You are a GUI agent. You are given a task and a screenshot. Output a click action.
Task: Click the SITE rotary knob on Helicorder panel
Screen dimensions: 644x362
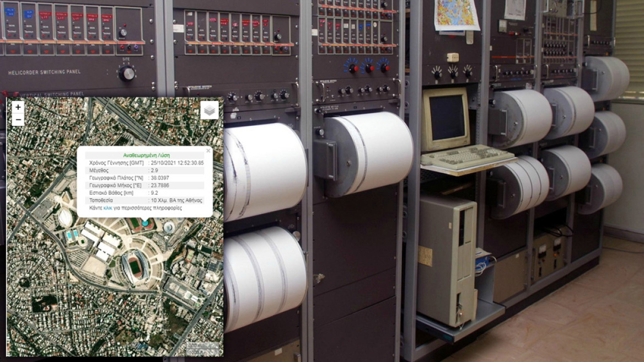(x=126, y=73)
